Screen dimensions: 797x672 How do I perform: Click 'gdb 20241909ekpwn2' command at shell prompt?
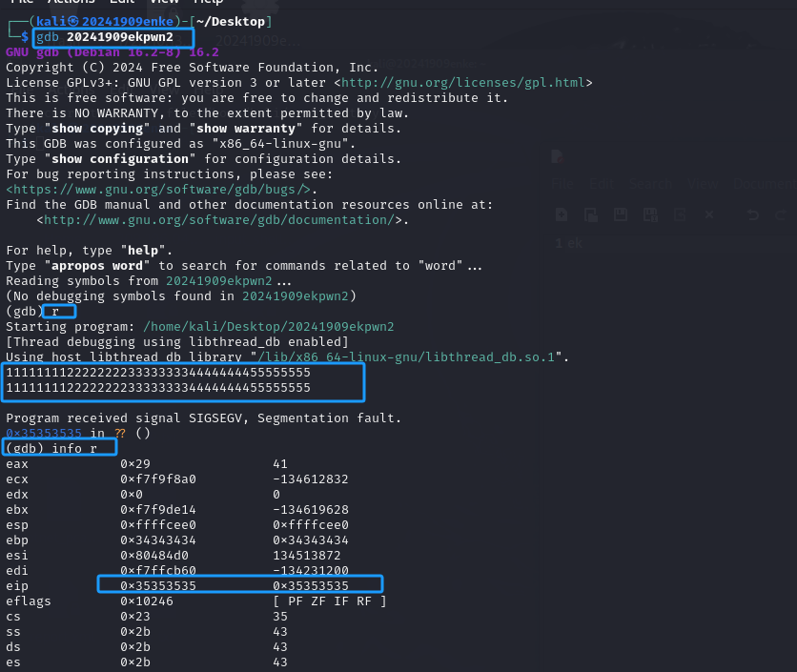coord(105,36)
